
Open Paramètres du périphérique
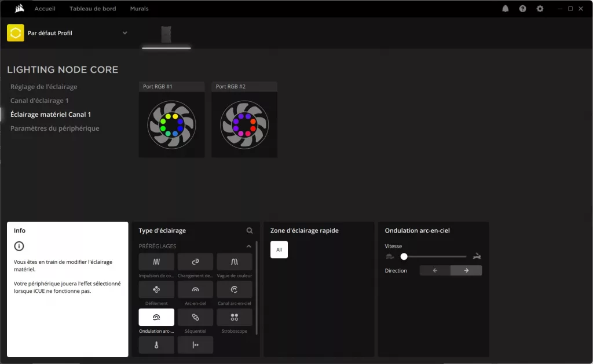coord(55,128)
